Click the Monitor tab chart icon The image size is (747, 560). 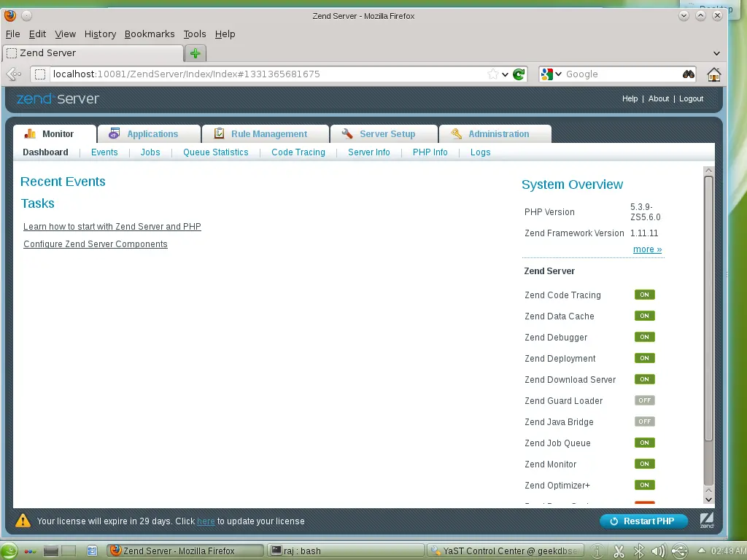tap(30, 134)
